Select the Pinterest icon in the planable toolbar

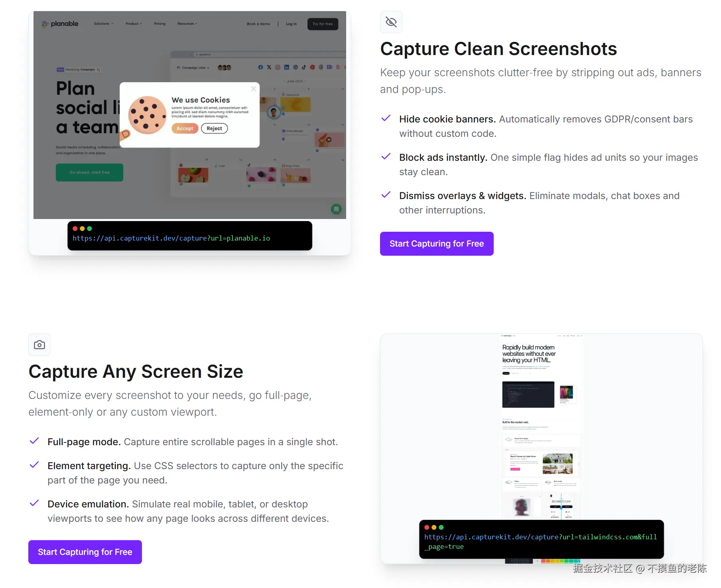point(312,67)
